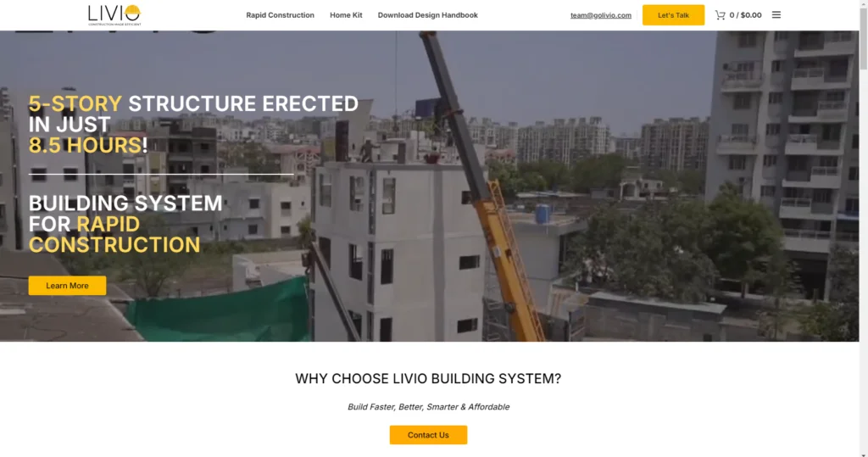
Task: Click the scrollbar up arrow
Action: [x=863, y=3]
